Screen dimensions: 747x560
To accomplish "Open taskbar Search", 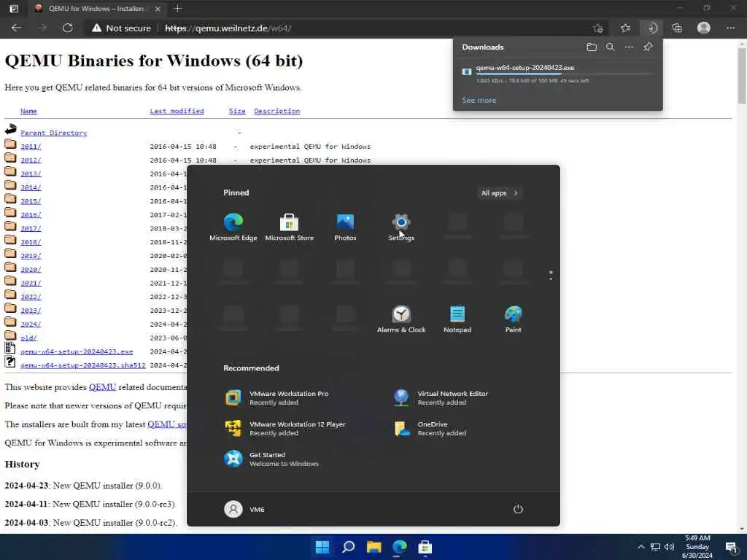I will [x=348, y=547].
